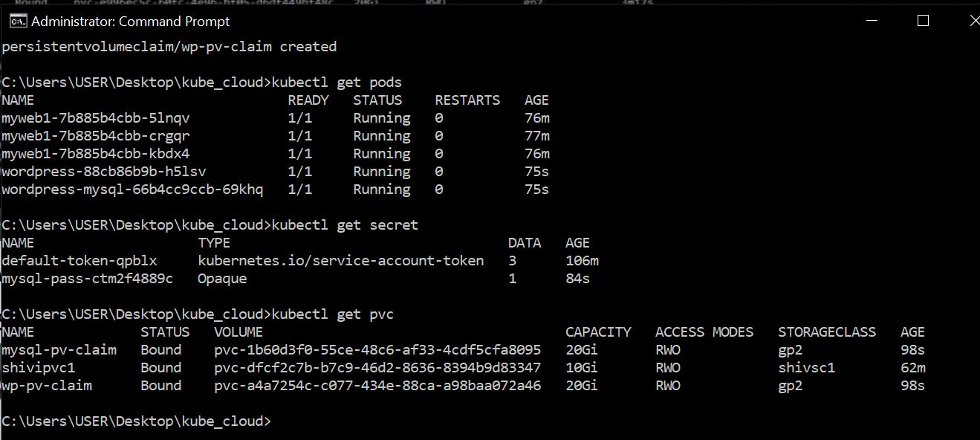Click the mysql-pass-ctm2f4889c secret name

(x=88, y=279)
